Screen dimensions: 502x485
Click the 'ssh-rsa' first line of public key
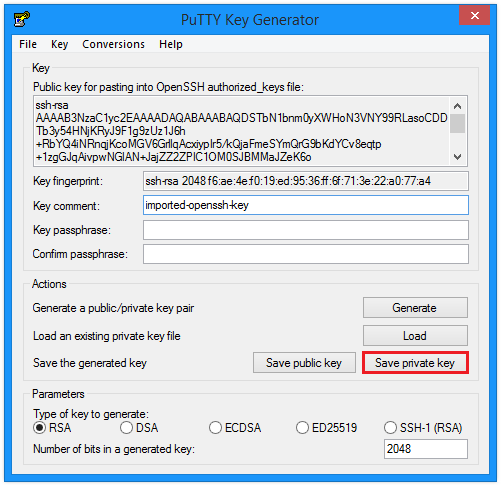[52, 105]
